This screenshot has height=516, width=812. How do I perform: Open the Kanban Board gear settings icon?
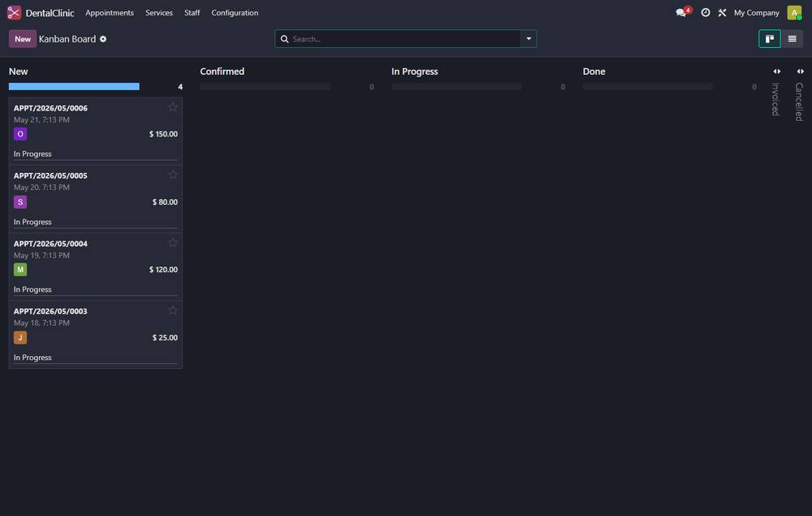[x=103, y=39]
